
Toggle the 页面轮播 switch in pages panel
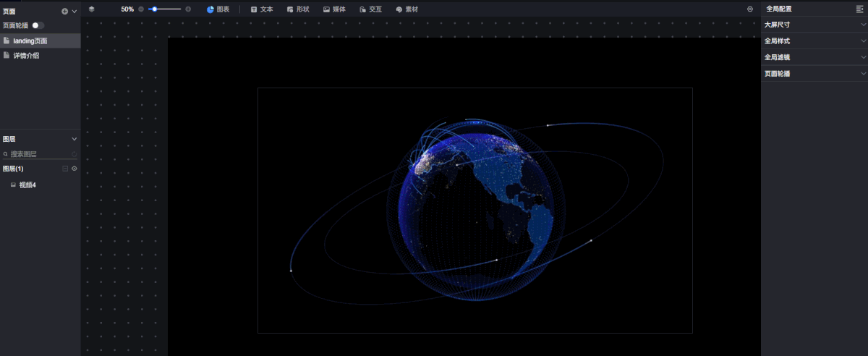38,25
